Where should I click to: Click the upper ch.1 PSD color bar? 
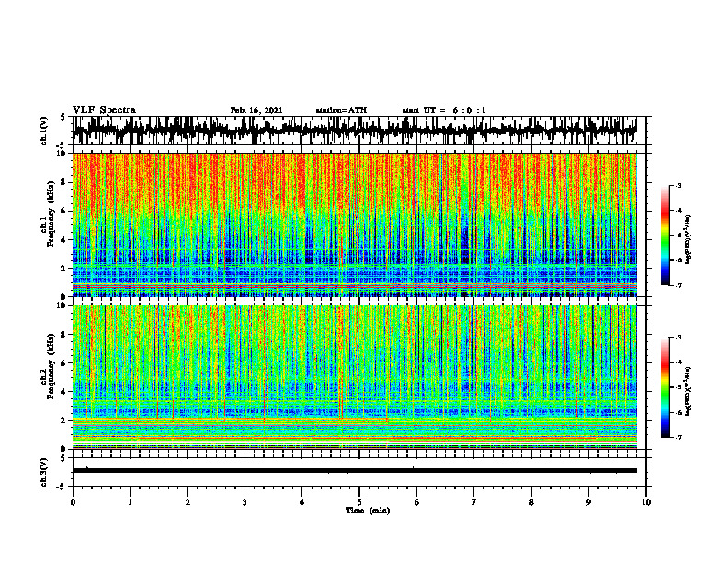[665, 236]
